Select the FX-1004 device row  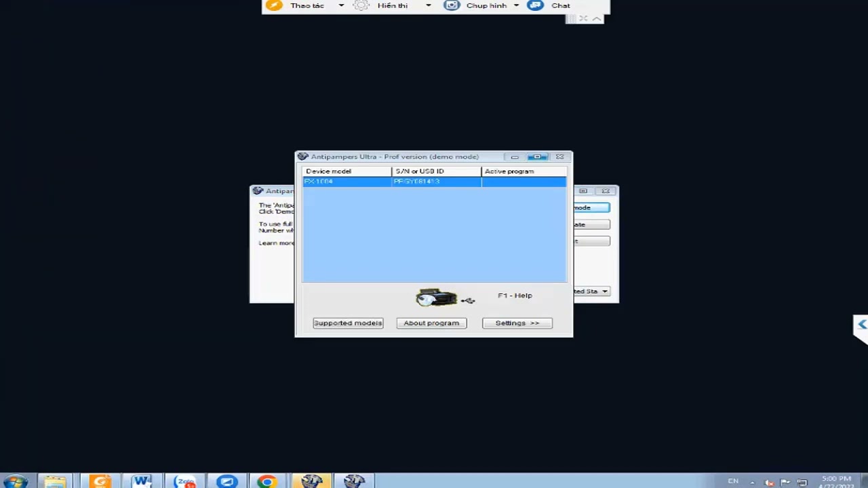coord(434,182)
